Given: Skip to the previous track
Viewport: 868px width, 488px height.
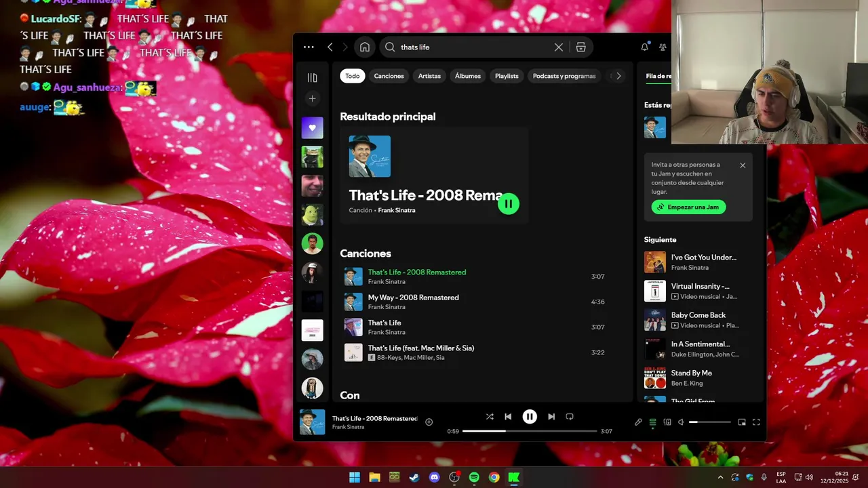Looking at the screenshot, I should [x=508, y=417].
